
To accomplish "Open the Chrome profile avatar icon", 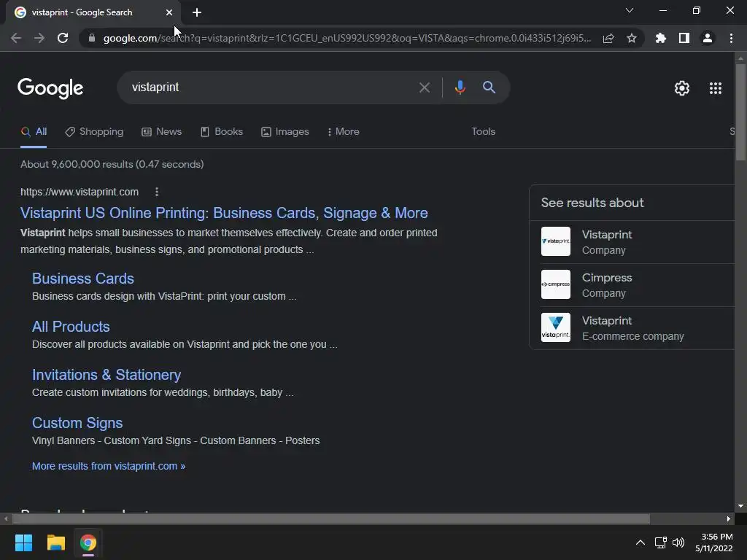I will pyautogui.click(x=708, y=38).
